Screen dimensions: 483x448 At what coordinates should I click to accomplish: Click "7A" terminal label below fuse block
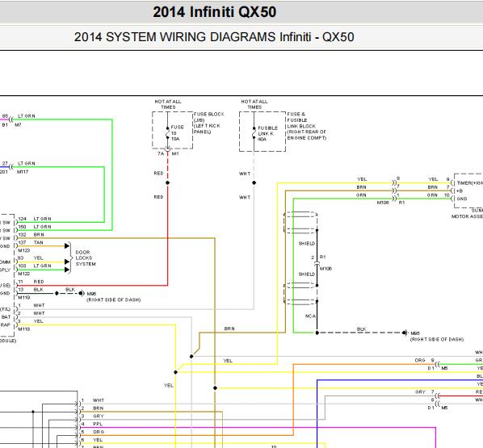point(161,153)
